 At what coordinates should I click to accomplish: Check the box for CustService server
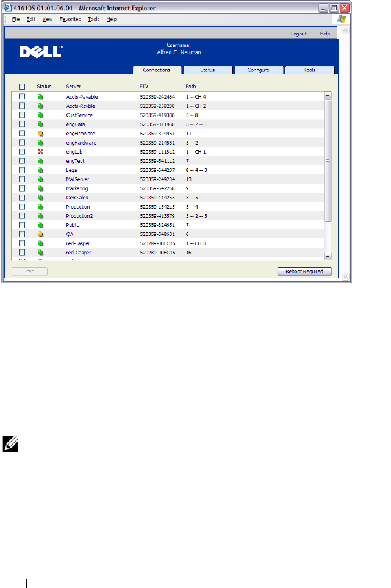(x=22, y=115)
